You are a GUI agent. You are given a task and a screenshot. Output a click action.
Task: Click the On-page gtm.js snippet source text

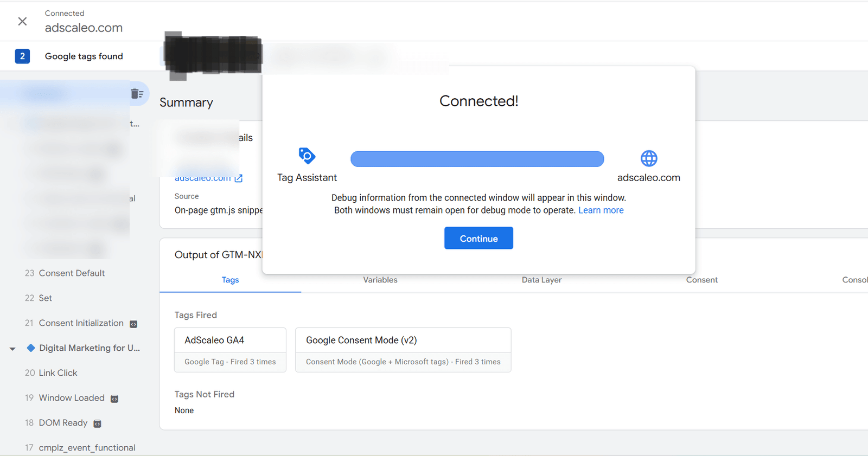219,210
